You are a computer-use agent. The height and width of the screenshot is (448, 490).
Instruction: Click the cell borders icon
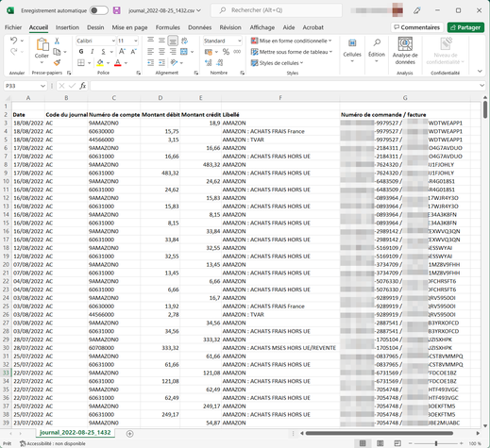tap(81, 62)
